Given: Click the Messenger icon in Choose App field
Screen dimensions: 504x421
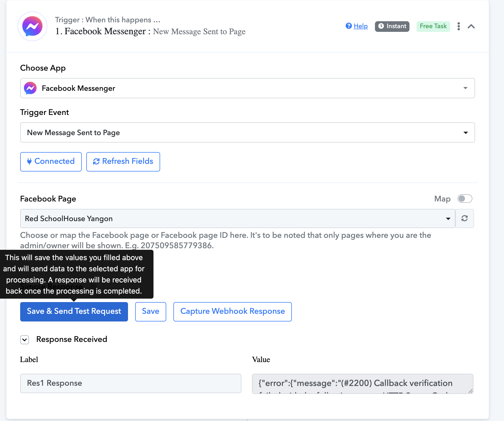Looking at the screenshot, I should [x=30, y=88].
